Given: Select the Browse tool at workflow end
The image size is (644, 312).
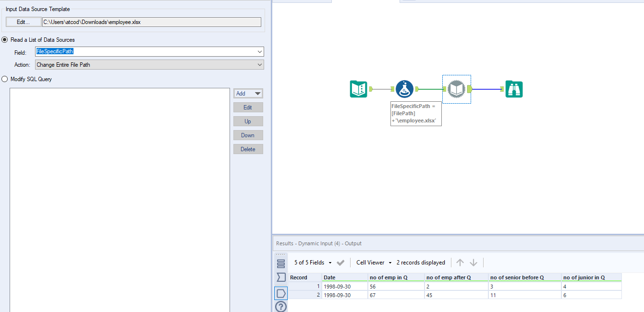Looking at the screenshot, I should click(x=514, y=89).
